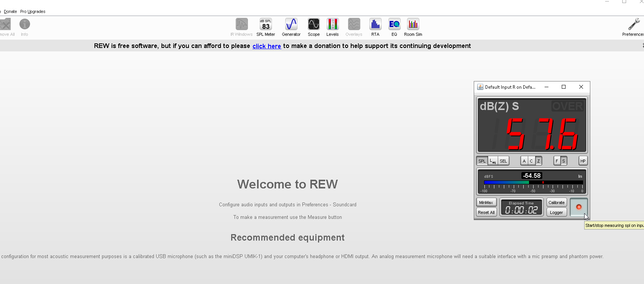Image resolution: width=644 pixels, height=284 pixels.
Task: Launch the Scope tool
Action: click(x=313, y=27)
